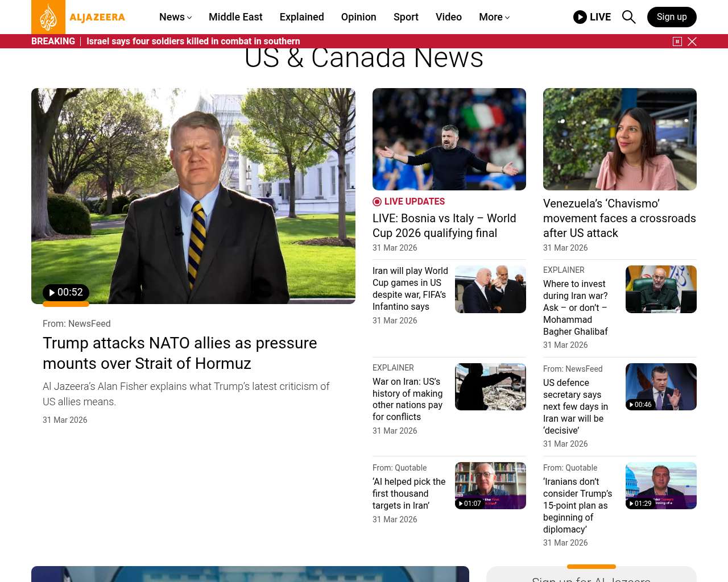Click the LIVE play icon

(x=580, y=17)
